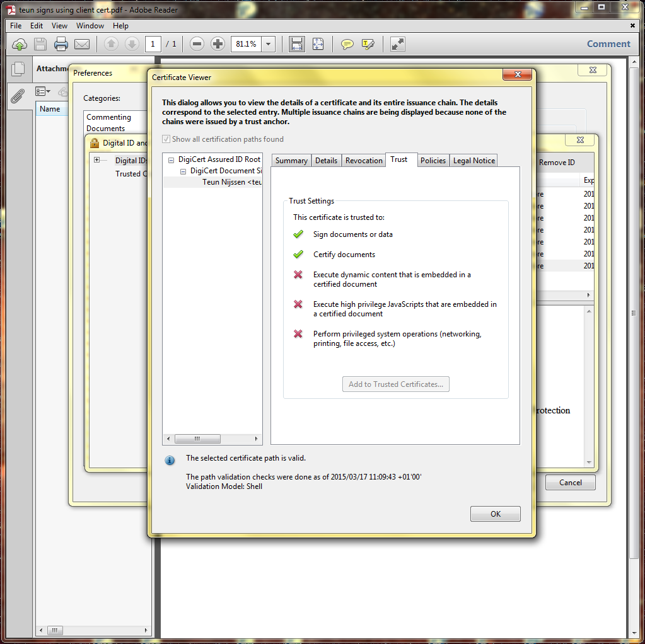Screen dimensions: 645x644
Task: Open the Legal Notice tab
Action: click(x=474, y=161)
